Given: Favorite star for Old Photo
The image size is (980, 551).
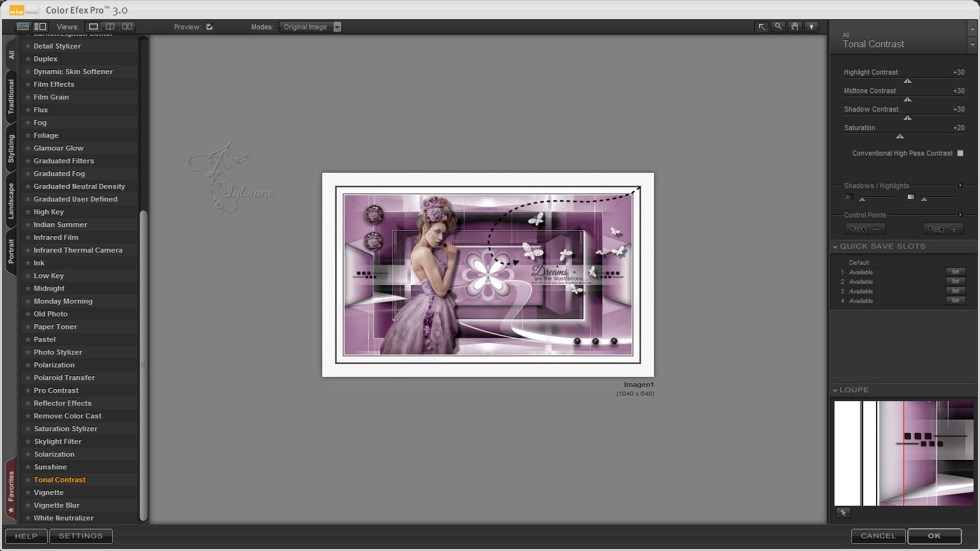Looking at the screenshot, I should click(x=28, y=314).
